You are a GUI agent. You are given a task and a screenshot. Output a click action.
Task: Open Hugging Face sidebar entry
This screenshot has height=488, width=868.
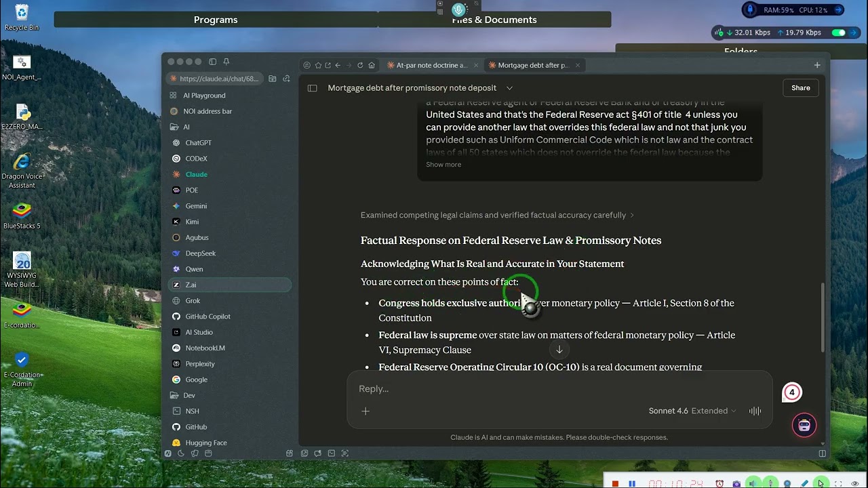[x=231, y=443]
